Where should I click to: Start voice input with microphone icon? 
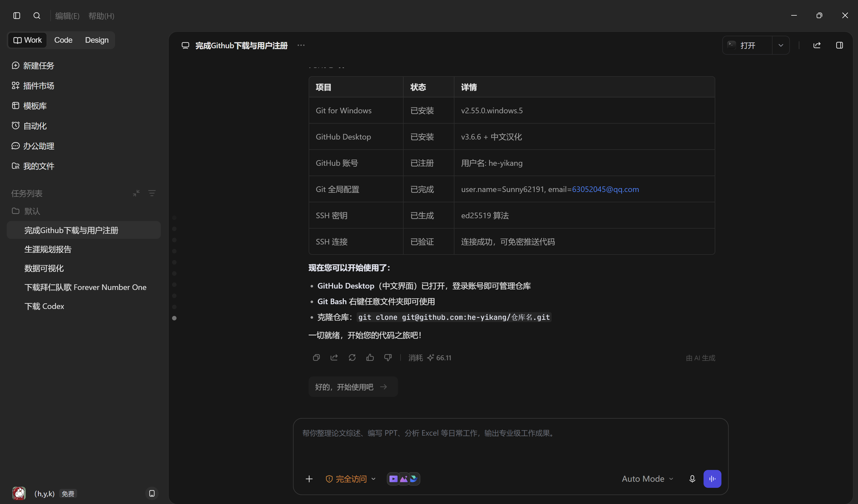(x=692, y=479)
